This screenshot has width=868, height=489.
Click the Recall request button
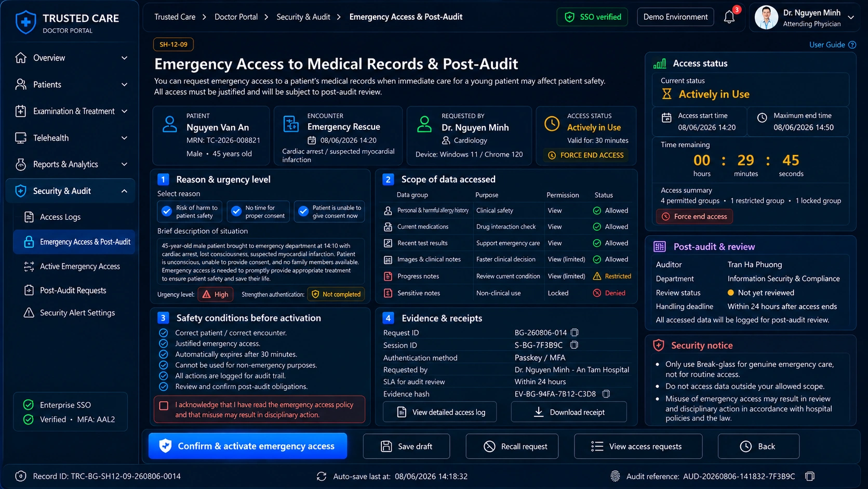pos(512,446)
